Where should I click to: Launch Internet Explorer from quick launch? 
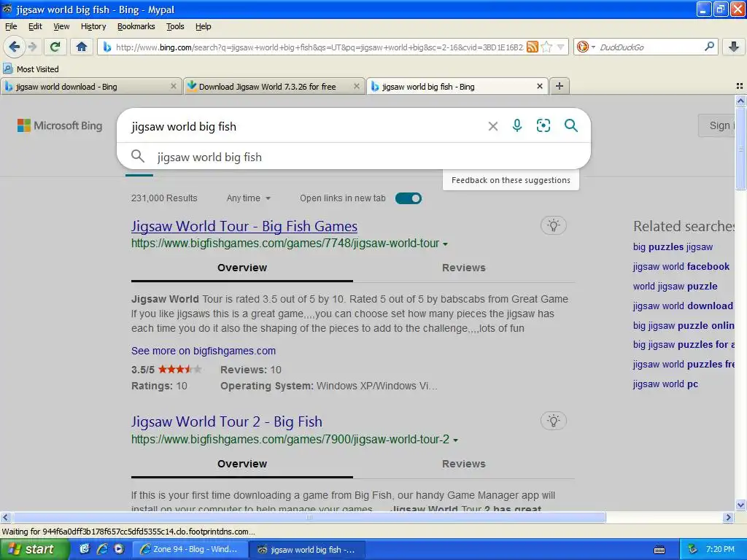(102, 549)
